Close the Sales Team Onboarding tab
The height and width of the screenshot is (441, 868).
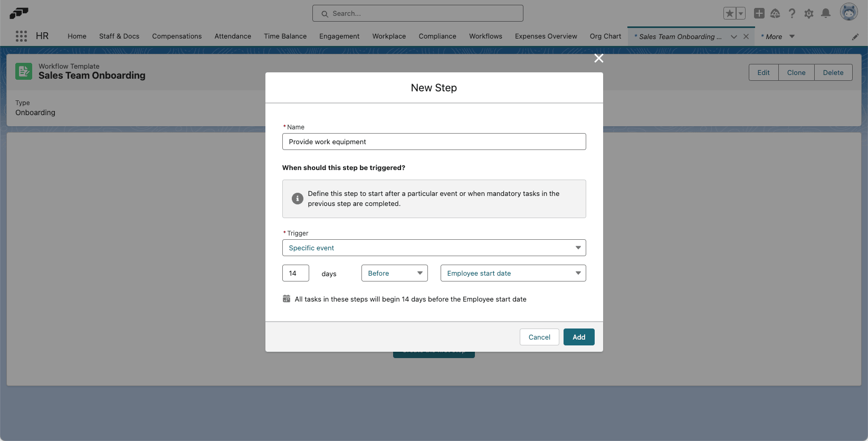(746, 36)
